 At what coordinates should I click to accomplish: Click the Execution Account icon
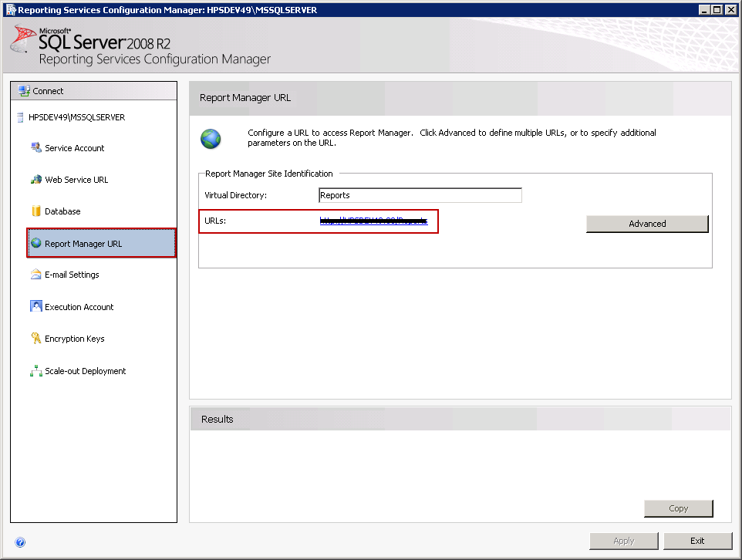click(x=36, y=306)
